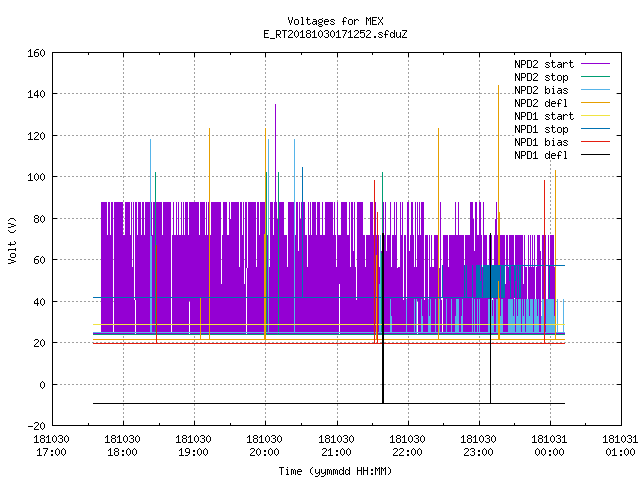Click the black NPD1 defl legend line

tap(595, 155)
